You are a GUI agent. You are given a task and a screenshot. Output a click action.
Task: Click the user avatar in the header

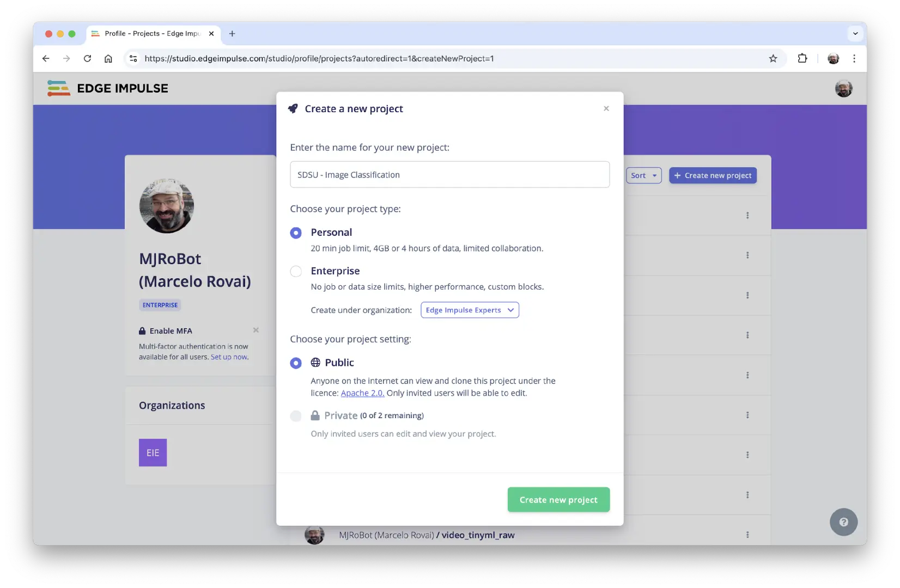click(x=843, y=88)
